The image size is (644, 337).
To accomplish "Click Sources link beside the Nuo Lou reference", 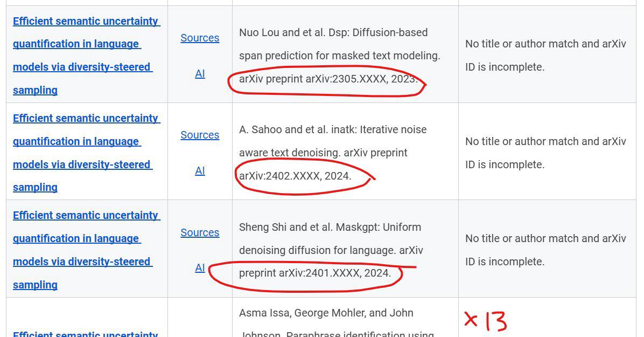I will tap(200, 38).
